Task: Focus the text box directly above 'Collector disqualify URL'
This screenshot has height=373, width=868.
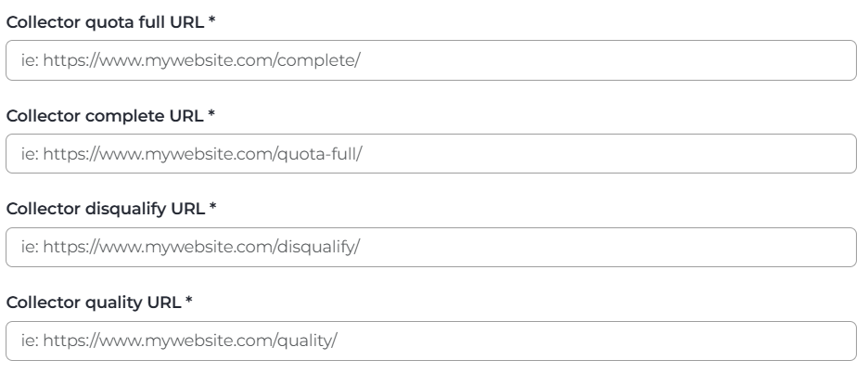Action: point(430,153)
